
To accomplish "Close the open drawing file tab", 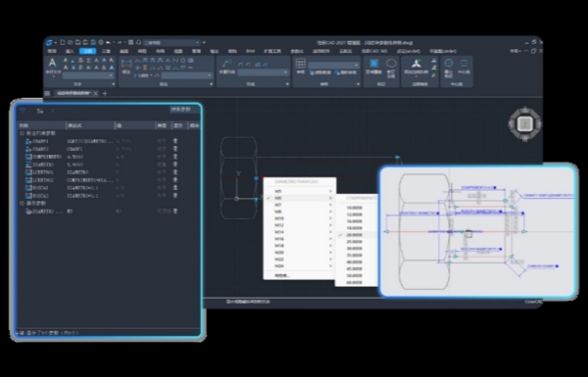I will point(96,93).
